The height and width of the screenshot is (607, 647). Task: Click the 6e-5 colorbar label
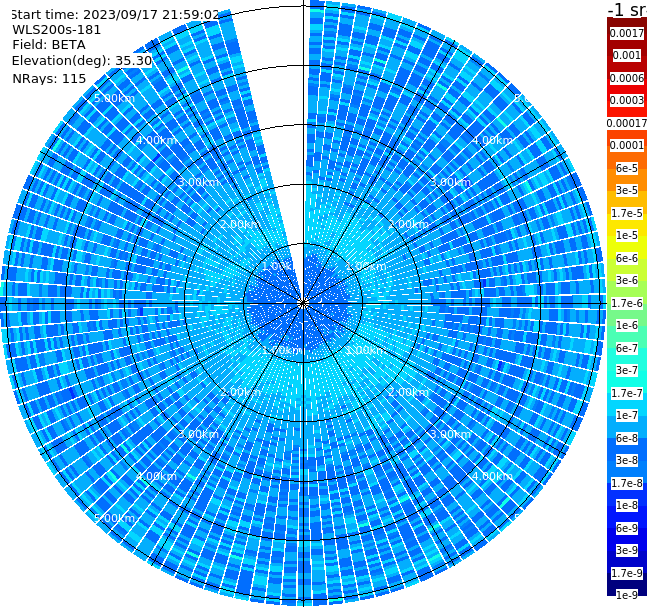(x=627, y=168)
